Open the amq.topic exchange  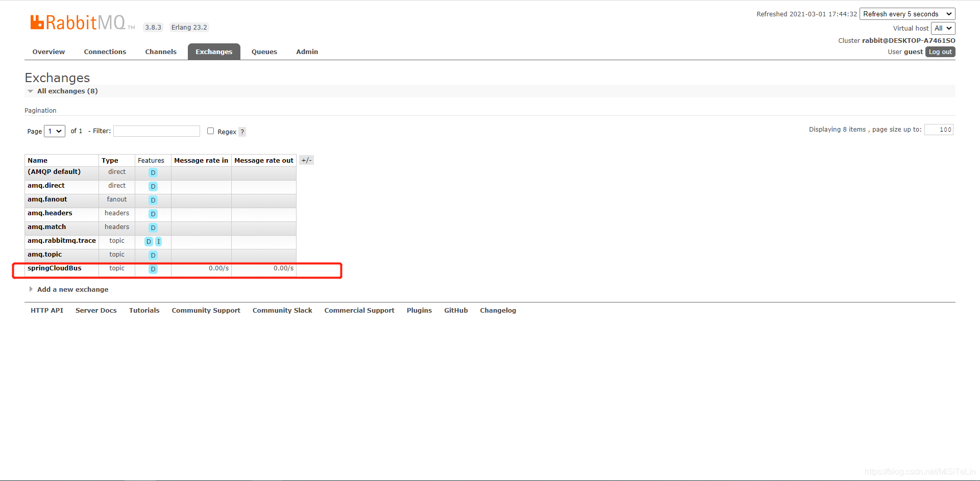(44, 255)
